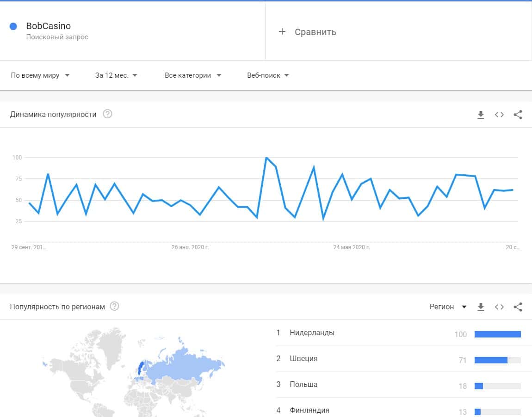
Task: Select the BobCasino search term field
Action: tap(49, 26)
